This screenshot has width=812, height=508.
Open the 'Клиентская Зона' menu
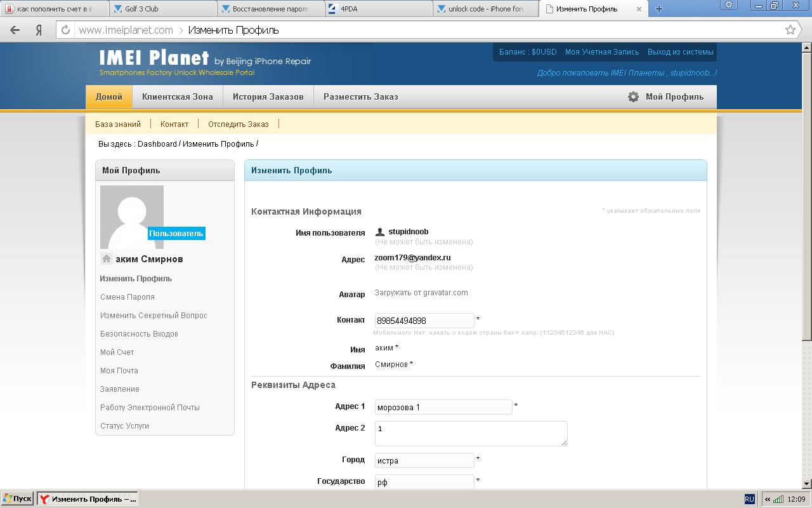(x=178, y=97)
